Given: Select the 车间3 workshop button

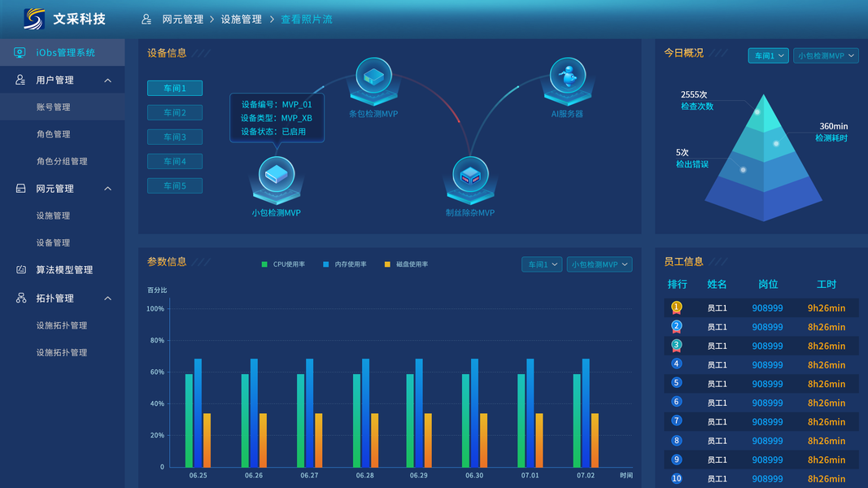Looking at the screenshot, I should coord(175,137).
